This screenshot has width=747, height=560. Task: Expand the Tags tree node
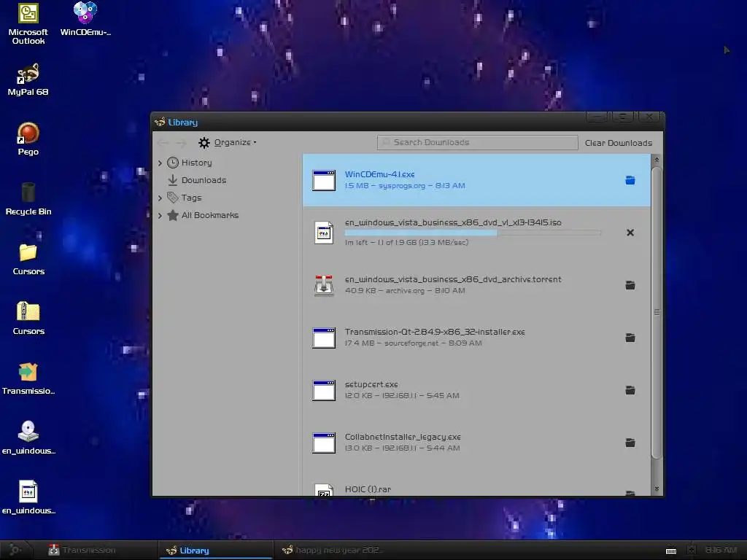[x=160, y=198]
